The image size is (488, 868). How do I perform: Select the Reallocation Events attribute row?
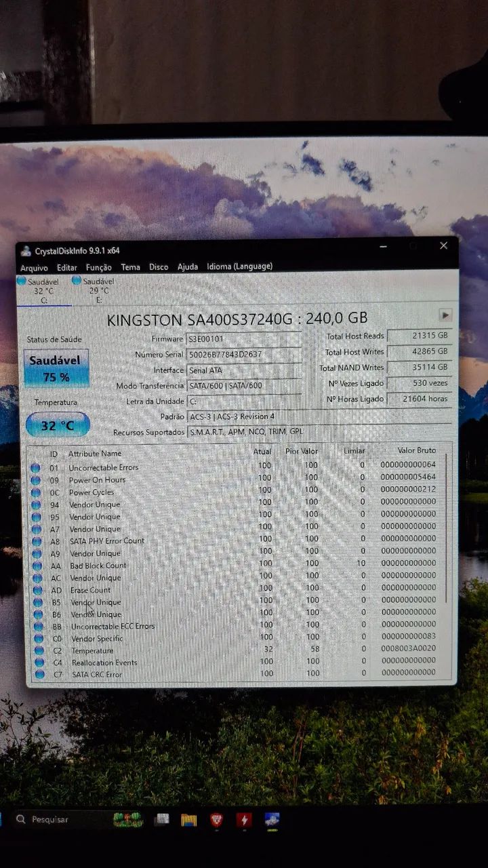(239, 662)
